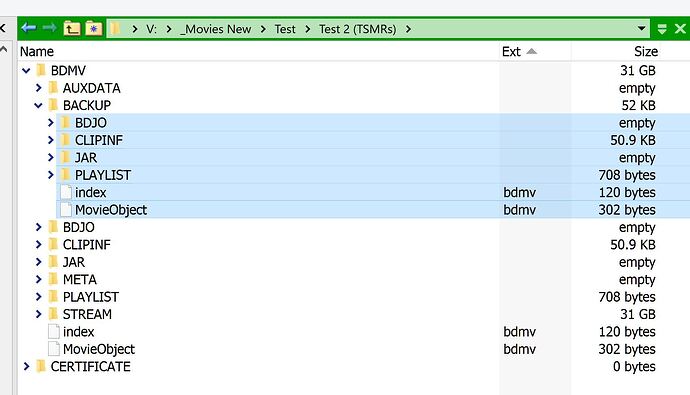Image resolution: width=690 pixels, height=395 pixels.
Task: Navigate to Test breadcrumb segment
Action: 285,29
